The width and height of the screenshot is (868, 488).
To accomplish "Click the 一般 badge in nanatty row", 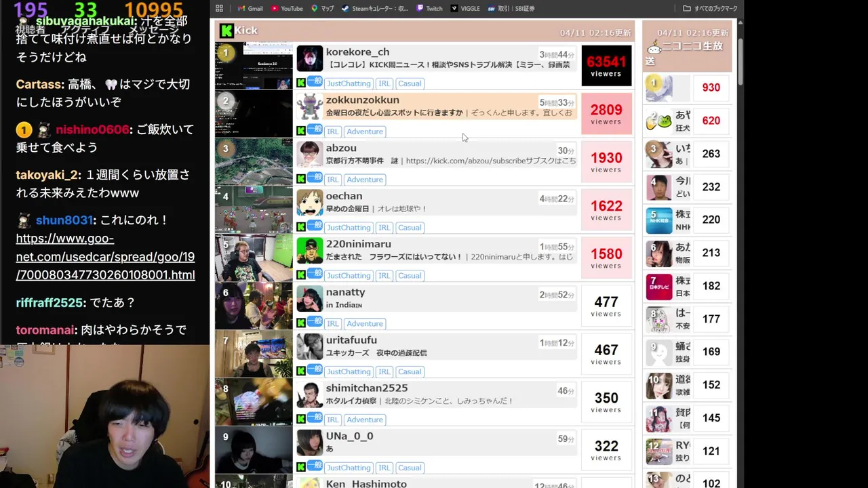I will click(x=315, y=322).
